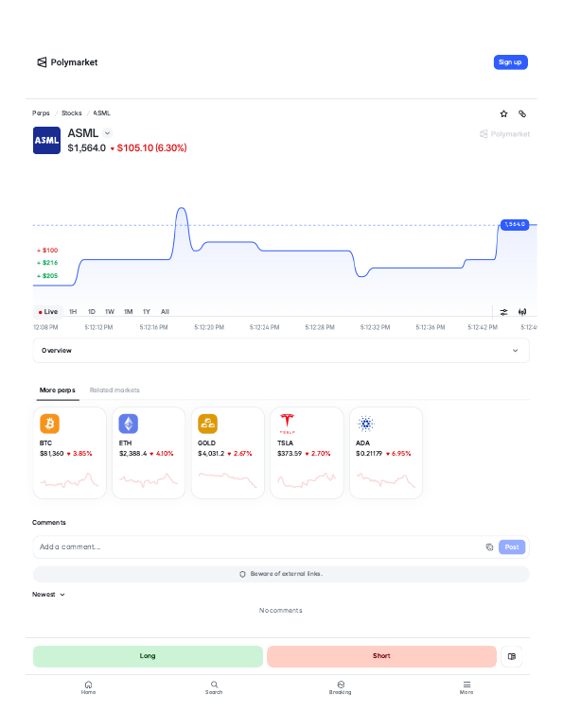Viewport: 563px width, 728px height.
Task: Open Breaking in bottom navigation
Action: tap(341, 687)
